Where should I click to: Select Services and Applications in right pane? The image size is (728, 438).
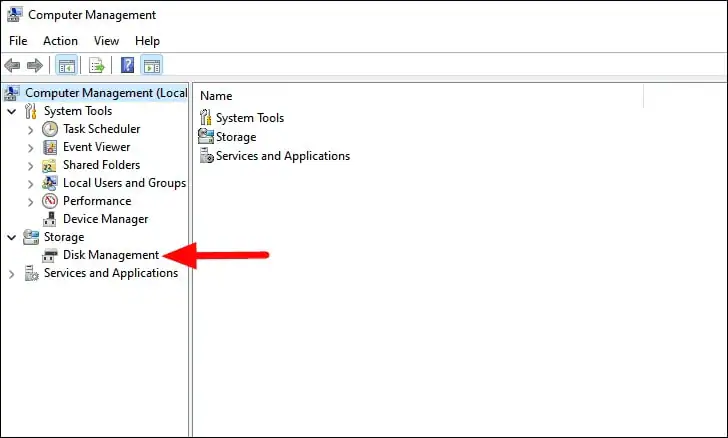tap(283, 156)
